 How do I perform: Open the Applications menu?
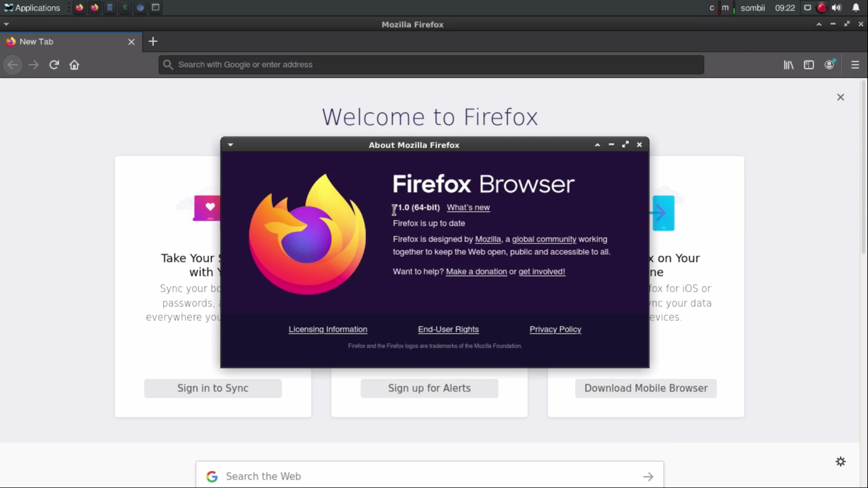(x=33, y=8)
